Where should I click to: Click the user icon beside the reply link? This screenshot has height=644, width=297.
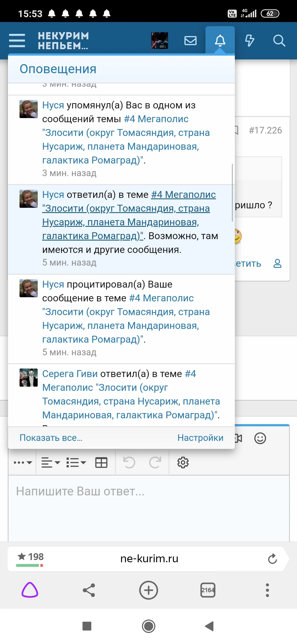click(277, 263)
